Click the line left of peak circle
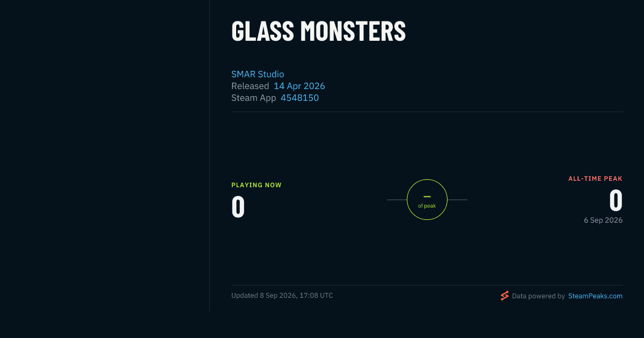This screenshot has height=338, width=644. [397, 200]
